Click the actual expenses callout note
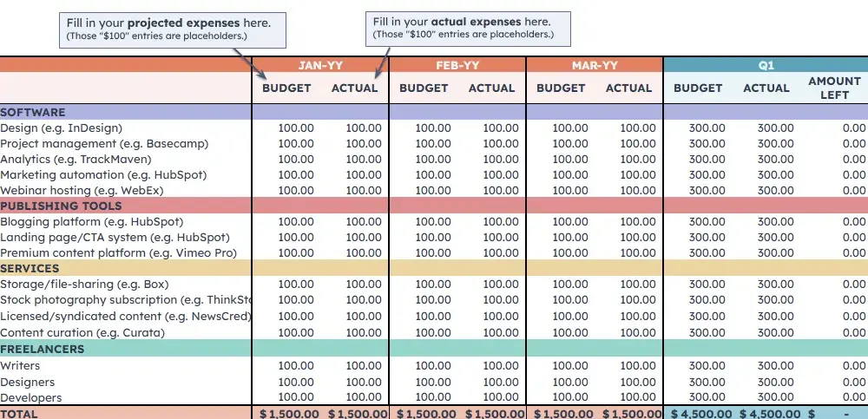This screenshot has width=868, height=419. click(470, 29)
